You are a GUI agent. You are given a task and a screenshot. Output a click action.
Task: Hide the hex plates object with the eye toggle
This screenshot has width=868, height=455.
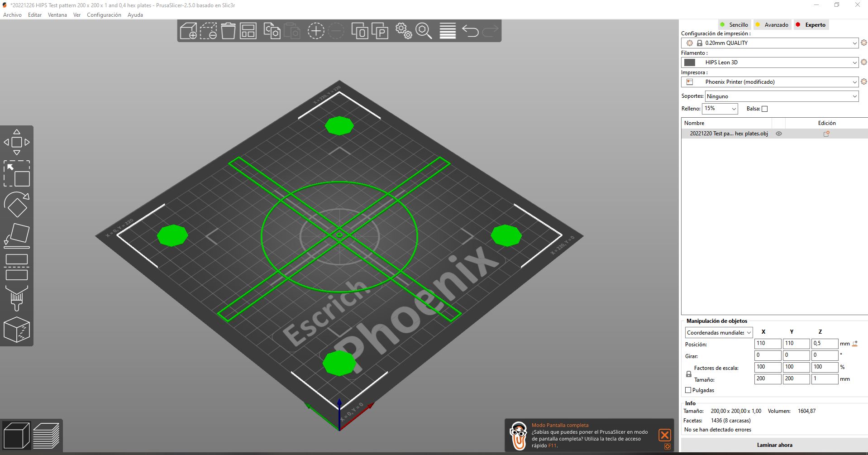(x=779, y=134)
